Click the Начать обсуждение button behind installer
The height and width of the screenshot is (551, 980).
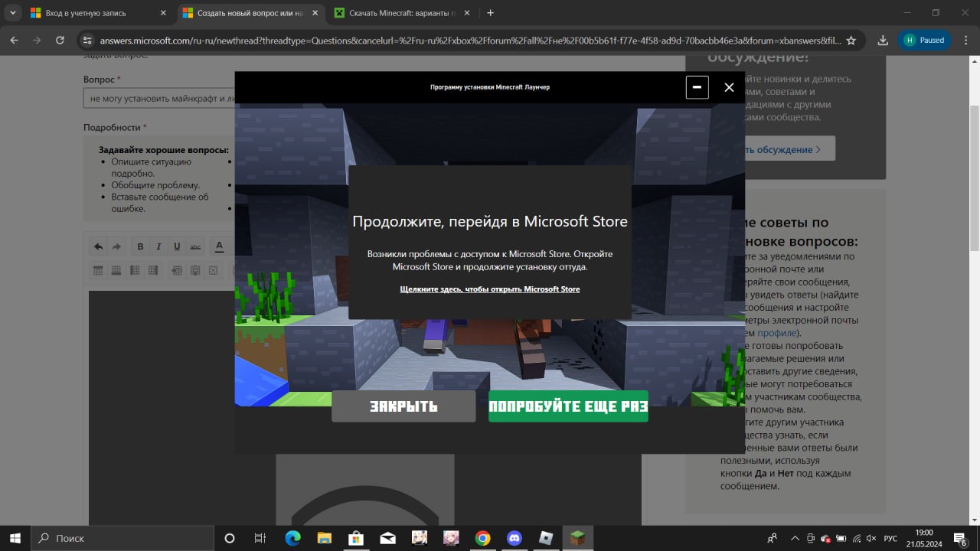click(x=789, y=149)
